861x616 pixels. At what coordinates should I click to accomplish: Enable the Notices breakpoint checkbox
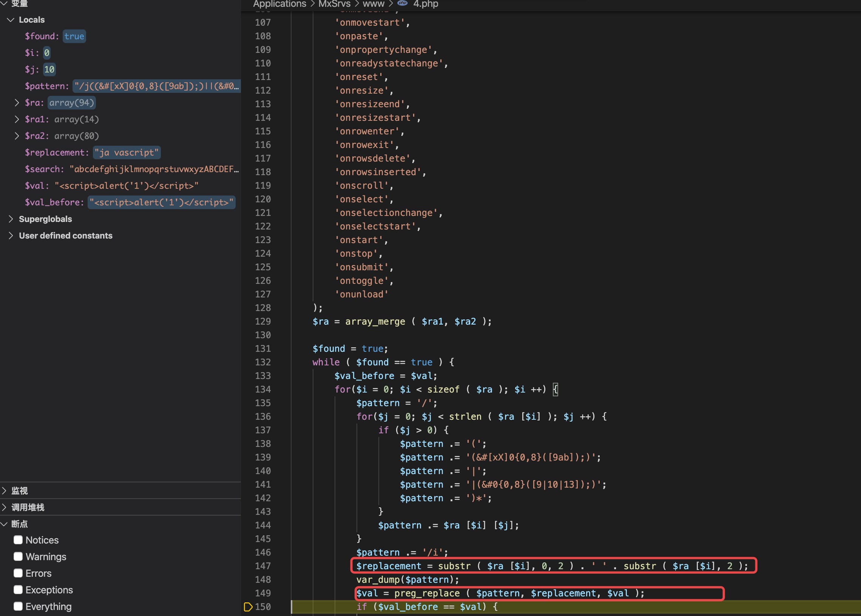pos(18,540)
